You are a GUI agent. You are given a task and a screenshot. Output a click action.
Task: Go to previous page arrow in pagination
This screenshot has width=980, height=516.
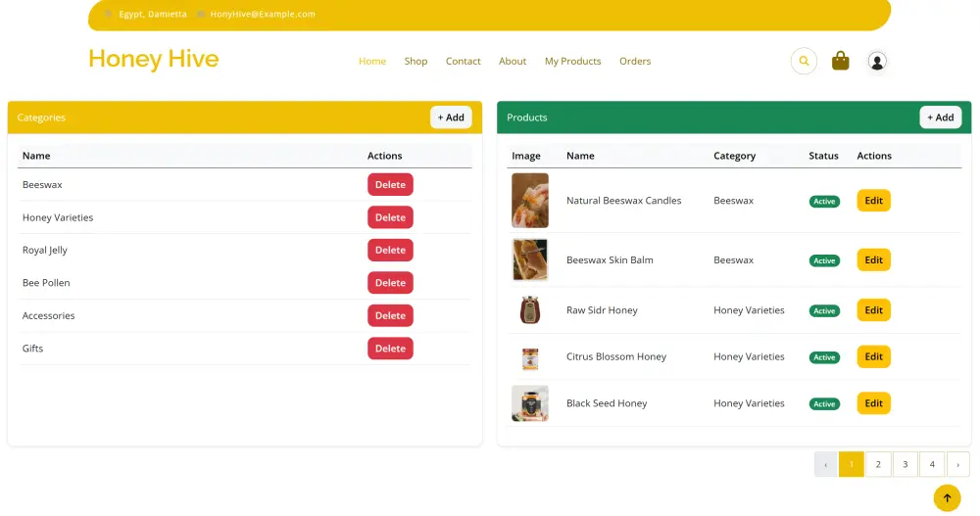pyautogui.click(x=825, y=464)
